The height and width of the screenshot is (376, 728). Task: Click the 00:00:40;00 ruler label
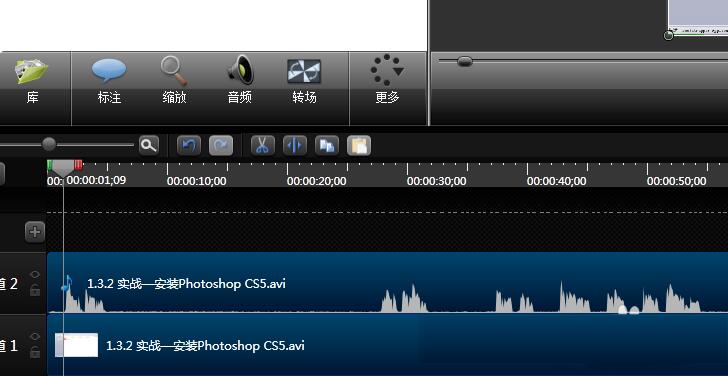click(x=557, y=181)
